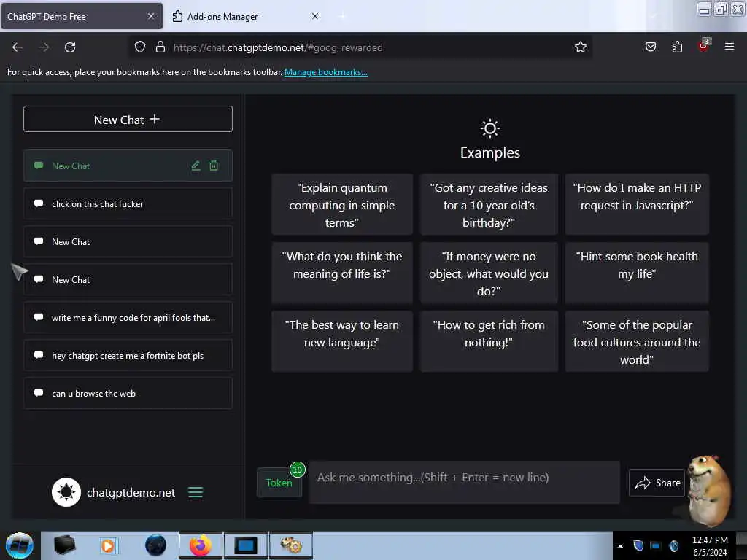Click the site security padlock icon
Image resolution: width=747 pixels, height=560 pixels.
pyautogui.click(x=160, y=47)
